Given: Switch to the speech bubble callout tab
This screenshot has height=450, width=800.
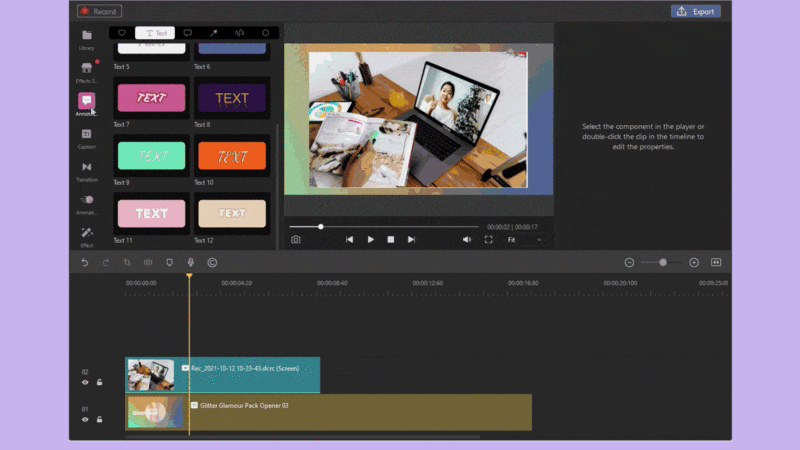Looking at the screenshot, I should (x=188, y=33).
